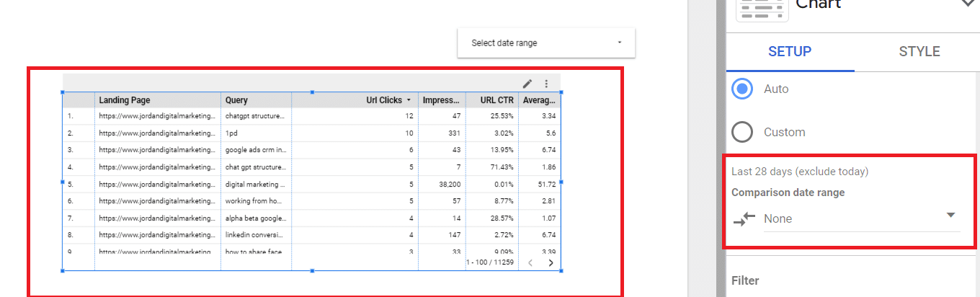Select the Auto date range radio button
The image size is (980, 297).
coord(742,89)
